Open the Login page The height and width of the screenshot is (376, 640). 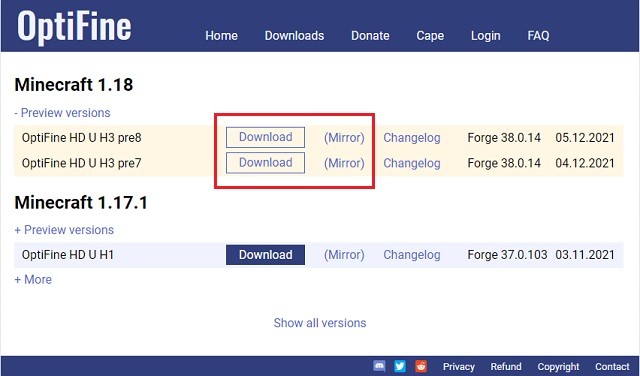click(x=486, y=36)
